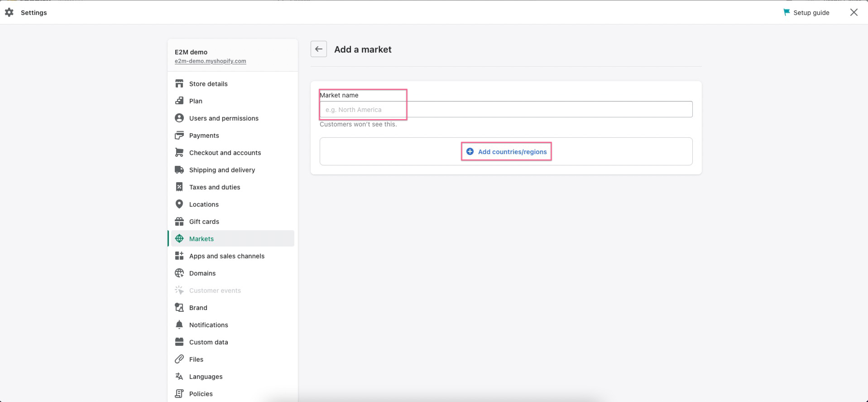Click the Checkout and accounts cart icon
This screenshot has height=402, width=868.
[x=179, y=153]
